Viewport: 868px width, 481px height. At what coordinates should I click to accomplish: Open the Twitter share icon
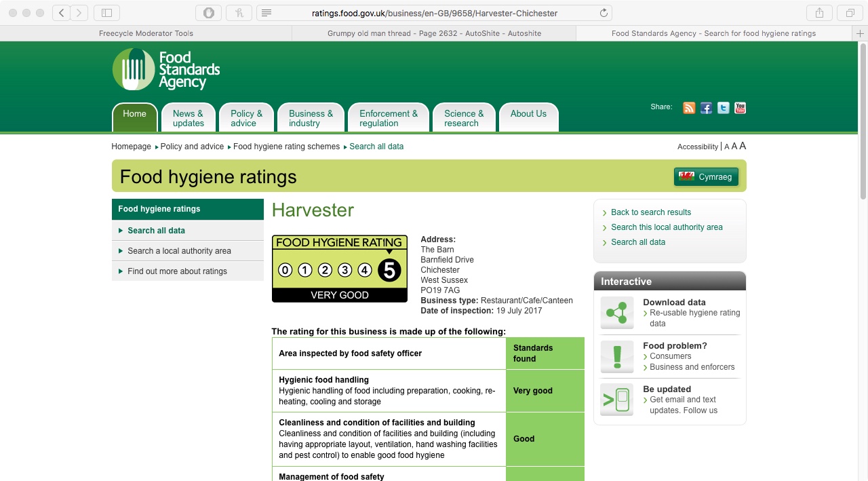point(724,108)
